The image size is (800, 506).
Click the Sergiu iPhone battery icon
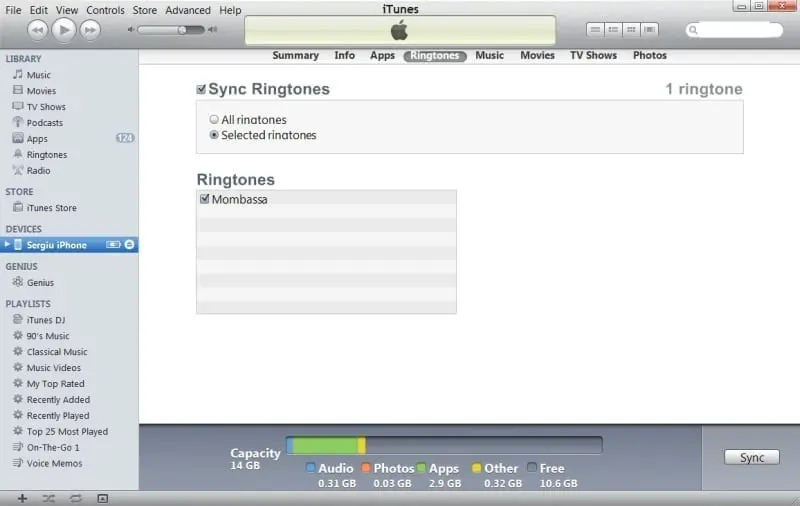pyautogui.click(x=113, y=245)
